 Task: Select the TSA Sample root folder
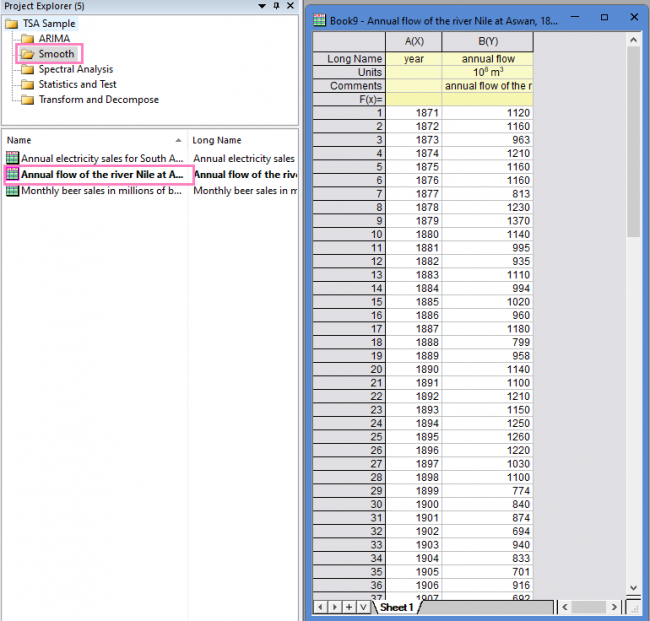(x=50, y=23)
